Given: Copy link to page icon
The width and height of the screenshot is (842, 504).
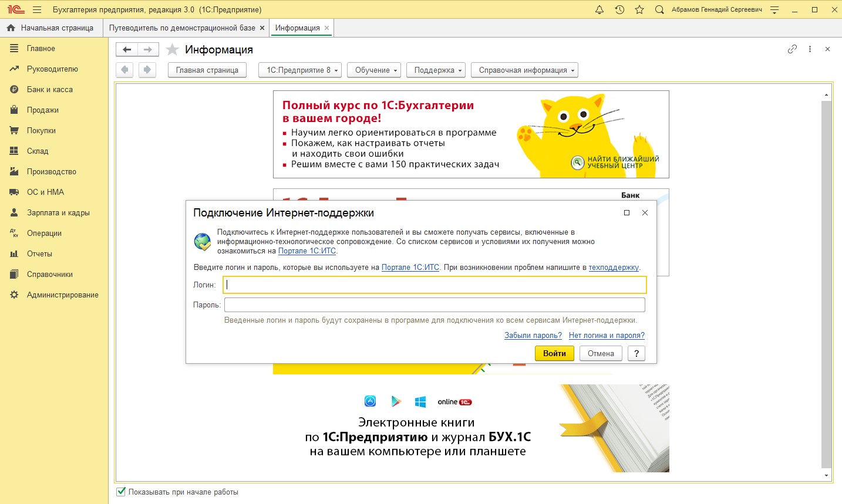Looking at the screenshot, I should [792, 49].
